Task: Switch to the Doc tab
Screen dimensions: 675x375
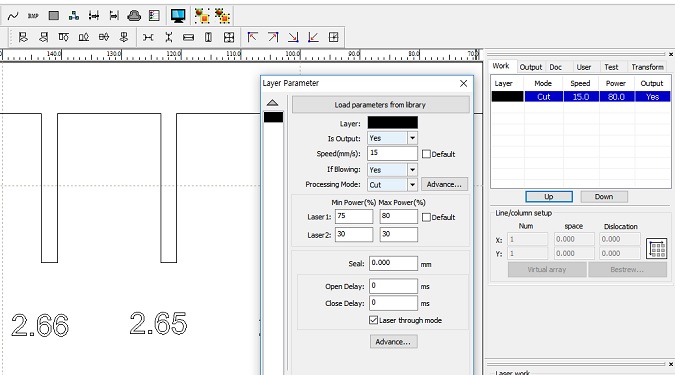Action: [x=556, y=67]
